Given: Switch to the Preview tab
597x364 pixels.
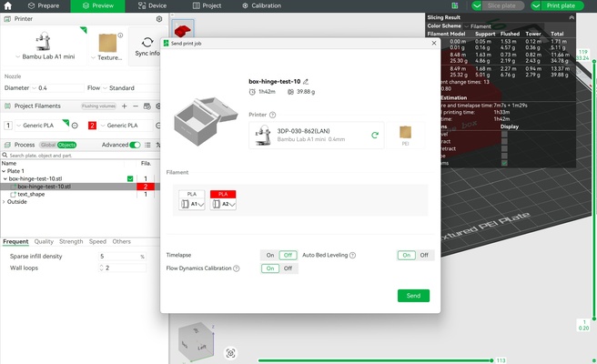Looking at the screenshot, I should pos(98,5).
